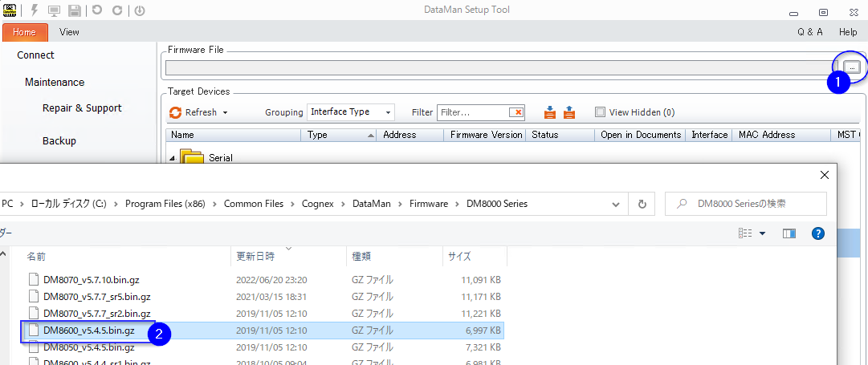Screen dimensions: 868x365
Task: Select the file DM8070_v5.7.7_sr2.bin.gz
Action: coord(97,314)
